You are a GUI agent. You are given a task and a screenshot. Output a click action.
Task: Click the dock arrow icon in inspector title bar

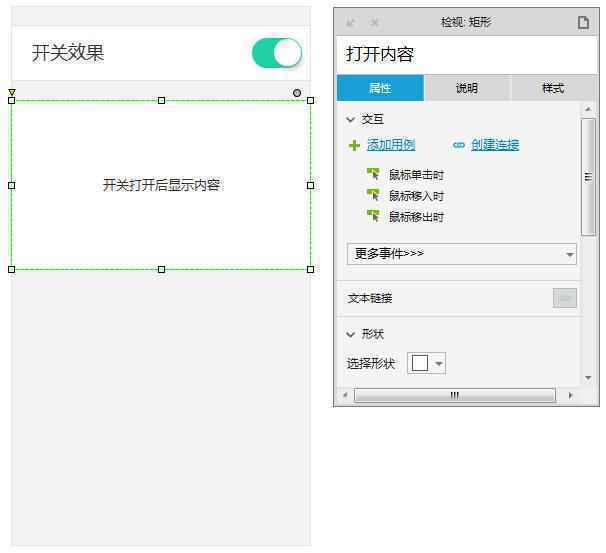coord(350,22)
